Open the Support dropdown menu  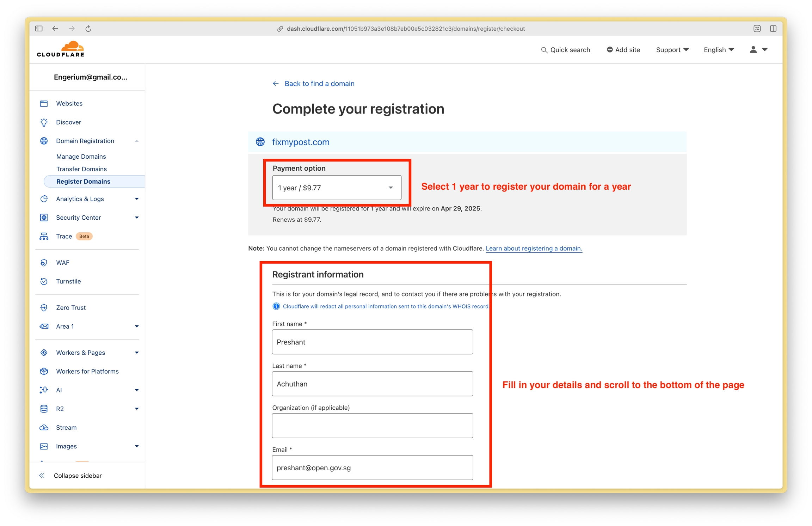pyautogui.click(x=672, y=50)
